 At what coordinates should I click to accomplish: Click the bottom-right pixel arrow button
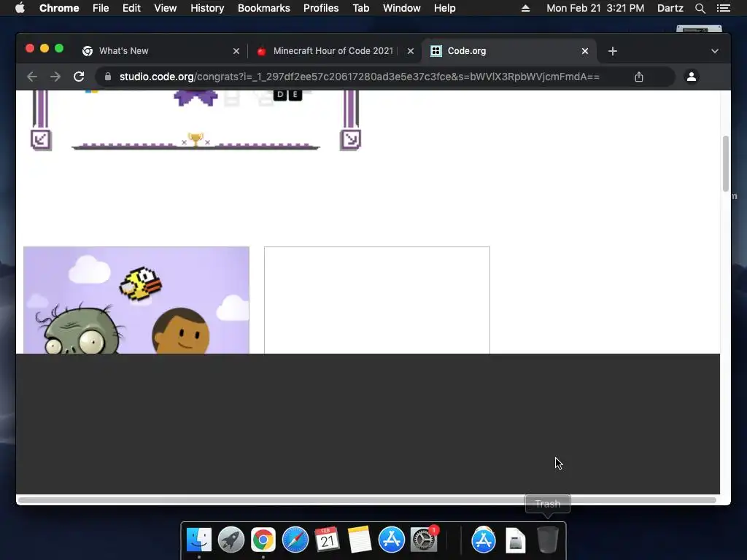coord(351,139)
